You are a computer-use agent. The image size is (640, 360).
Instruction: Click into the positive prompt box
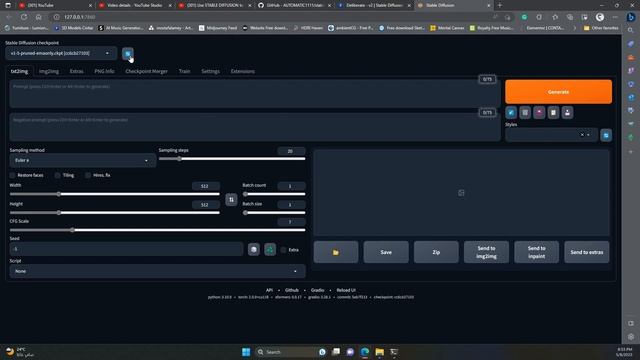pos(255,94)
